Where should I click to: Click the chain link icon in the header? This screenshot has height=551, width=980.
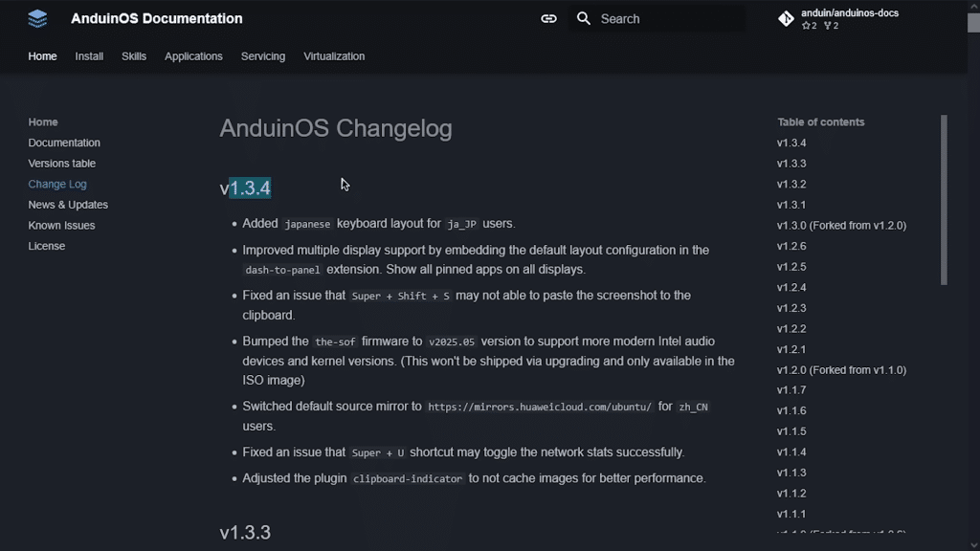tap(547, 17)
